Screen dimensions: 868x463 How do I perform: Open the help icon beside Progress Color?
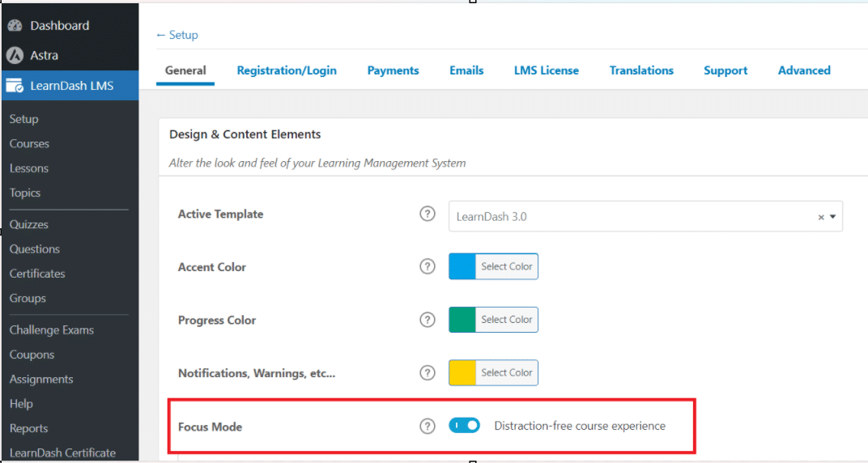[x=428, y=320]
